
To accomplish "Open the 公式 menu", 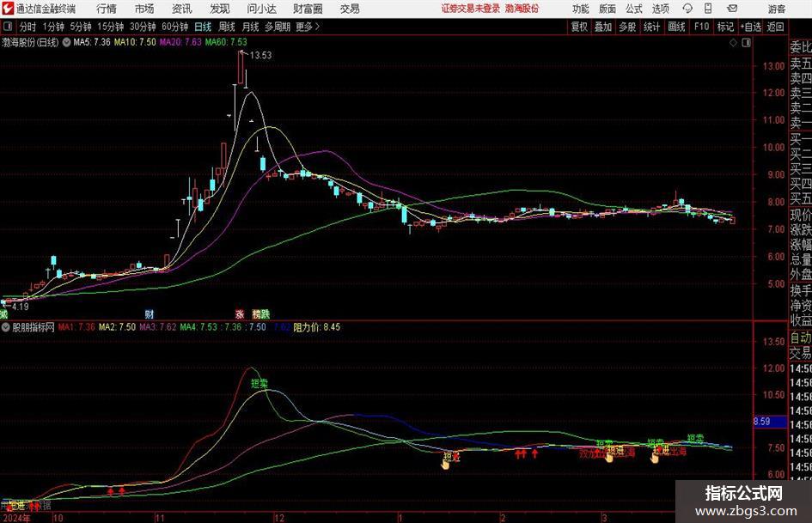I will tap(633, 9).
